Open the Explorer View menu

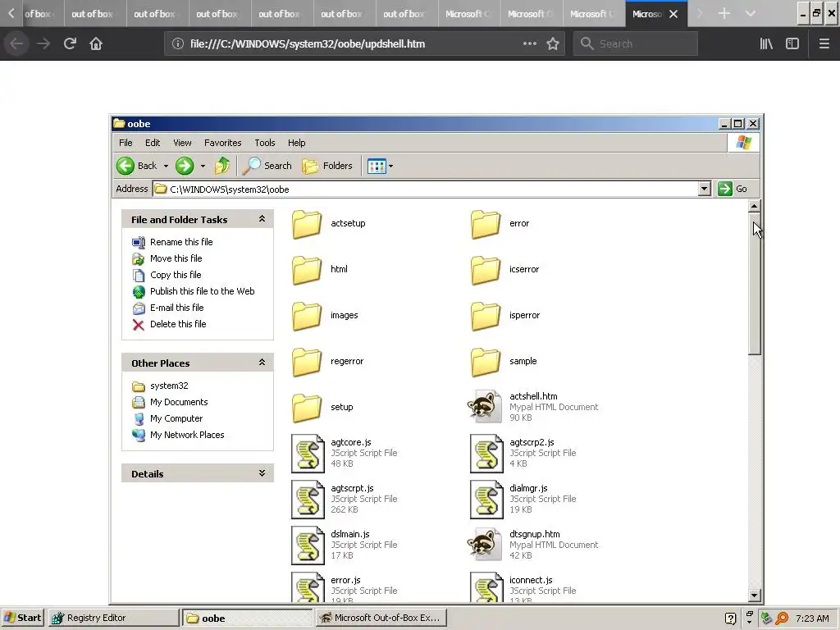pyautogui.click(x=182, y=143)
